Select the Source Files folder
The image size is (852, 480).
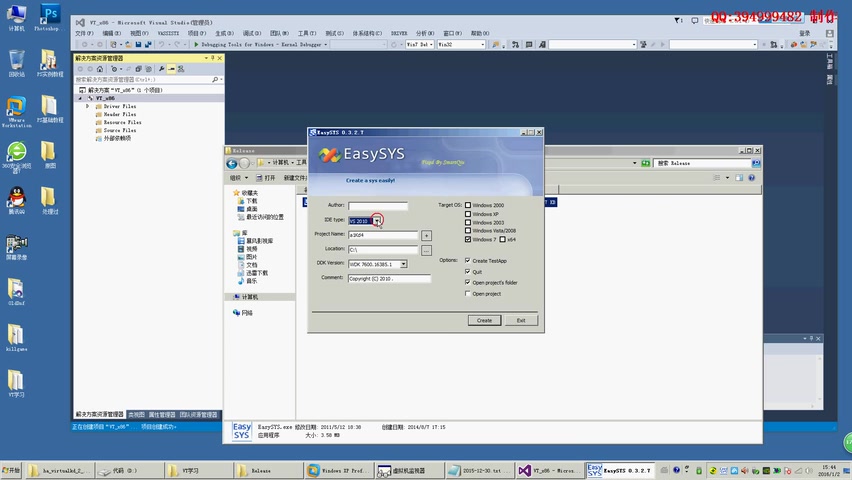(120, 130)
